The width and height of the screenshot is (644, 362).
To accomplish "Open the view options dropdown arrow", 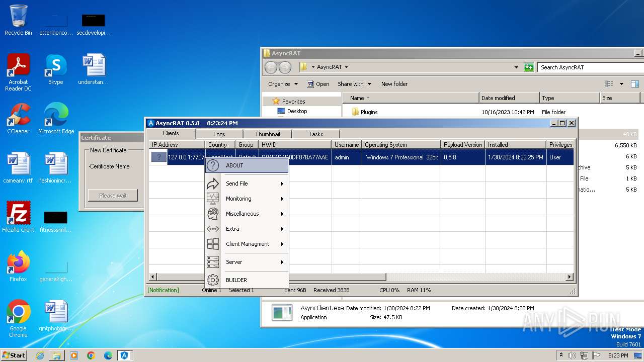I will (621, 84).
